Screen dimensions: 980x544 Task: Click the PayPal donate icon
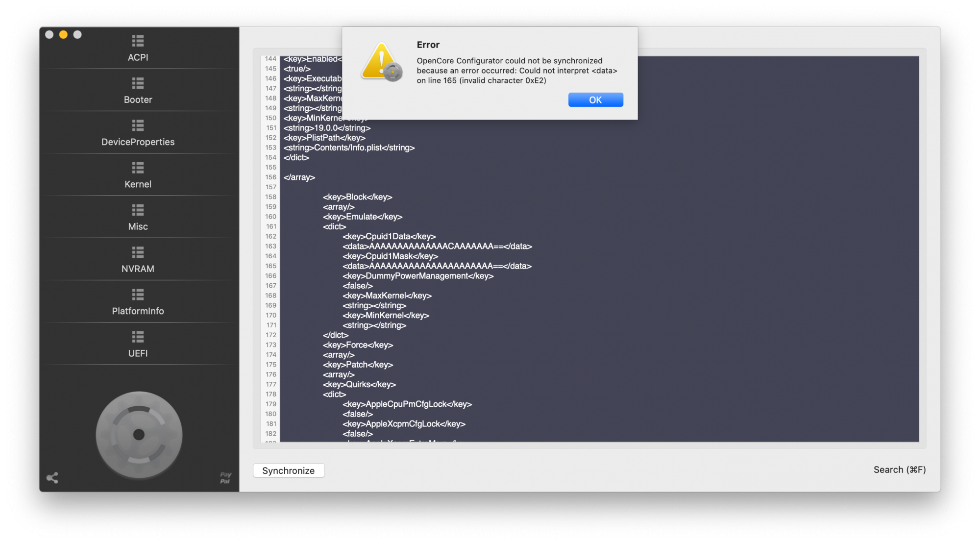[x=225, y=478]
